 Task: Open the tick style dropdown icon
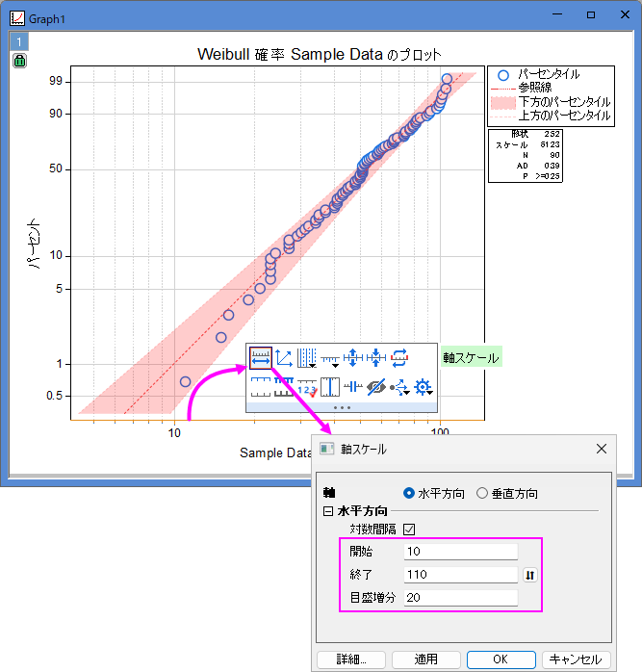tap(330, 360)
